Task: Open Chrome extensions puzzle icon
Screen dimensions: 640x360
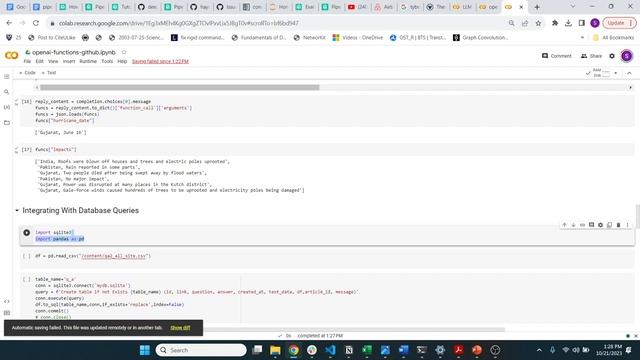Action: (555, 23)
